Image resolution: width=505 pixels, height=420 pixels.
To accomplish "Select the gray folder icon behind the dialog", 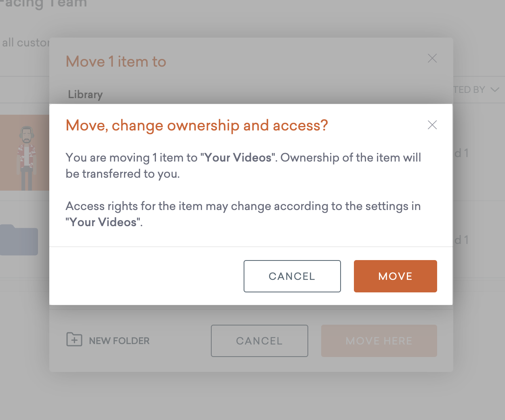I will (19, 239).
